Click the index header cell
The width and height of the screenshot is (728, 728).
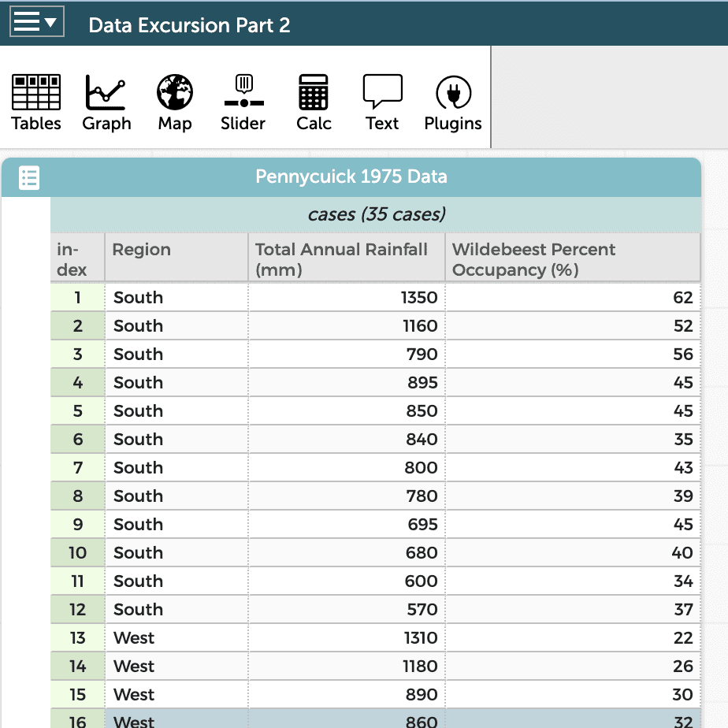pyautogui.click(x=76, y=257)
